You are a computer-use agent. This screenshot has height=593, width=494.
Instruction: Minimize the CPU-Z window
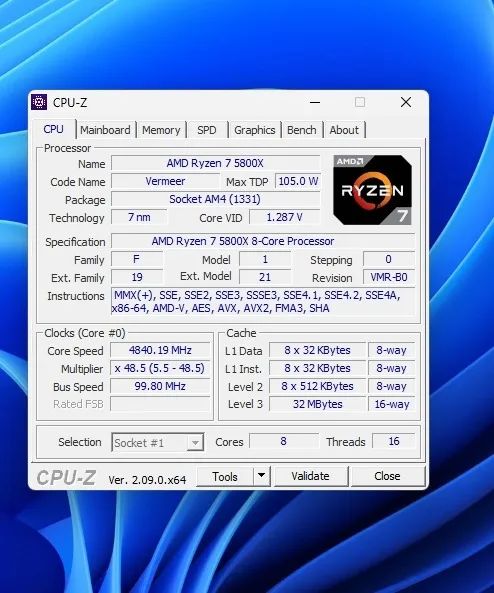[x=315, y=102]
